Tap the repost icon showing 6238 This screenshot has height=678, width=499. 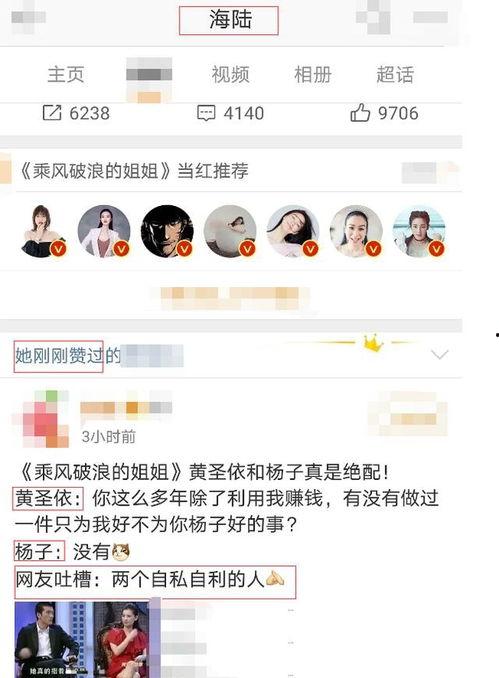52,113
